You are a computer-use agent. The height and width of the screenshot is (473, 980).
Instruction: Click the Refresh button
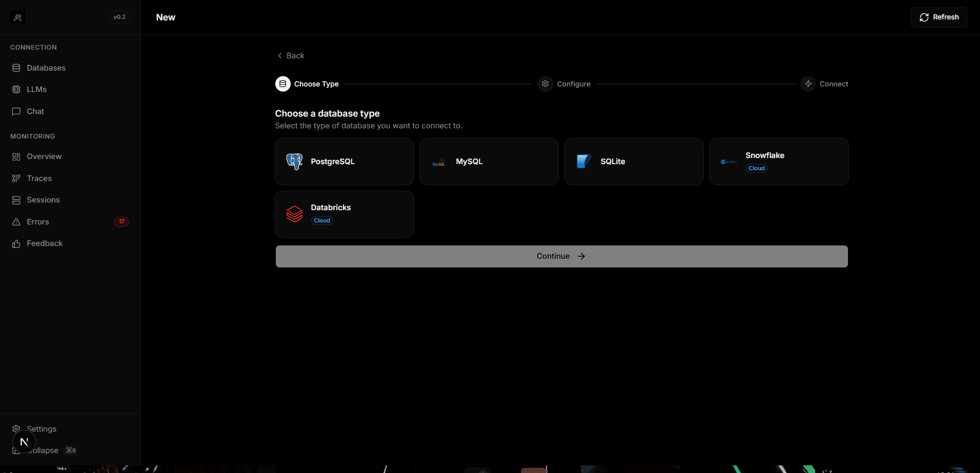point(939,17)
